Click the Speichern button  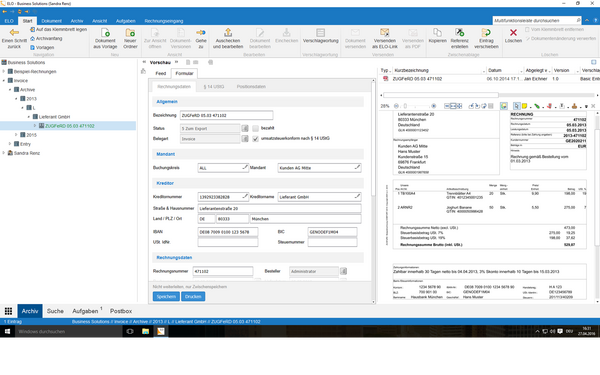166,297
